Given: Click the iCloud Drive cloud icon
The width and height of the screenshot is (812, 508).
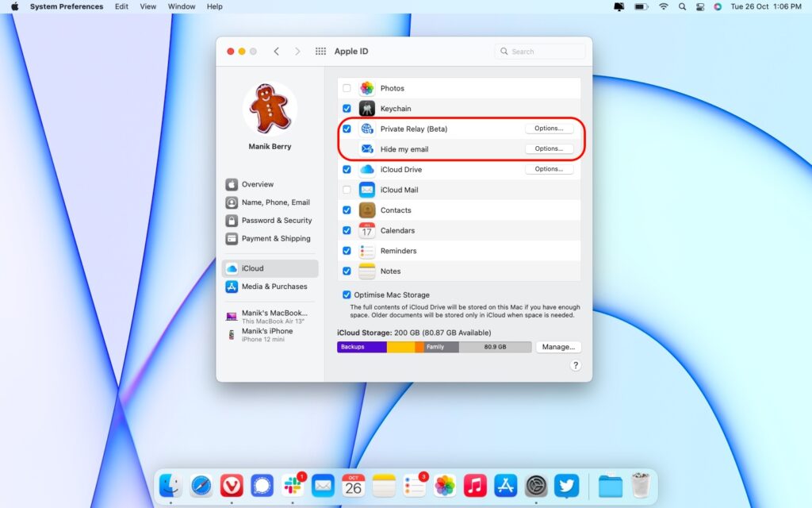Looking at the screenshot, I should point(366,169).
